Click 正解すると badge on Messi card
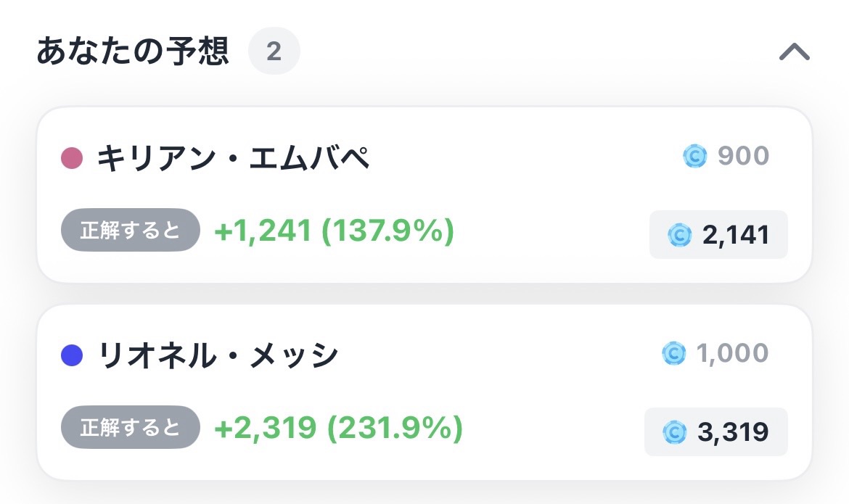The image size is (849, 504). coord(131,427)
